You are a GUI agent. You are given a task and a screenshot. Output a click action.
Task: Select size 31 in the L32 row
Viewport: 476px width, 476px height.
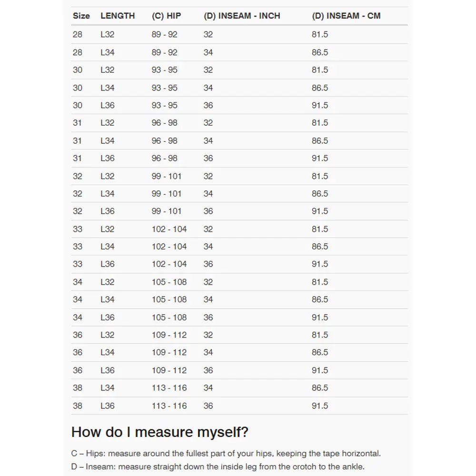tap(77, 123)
